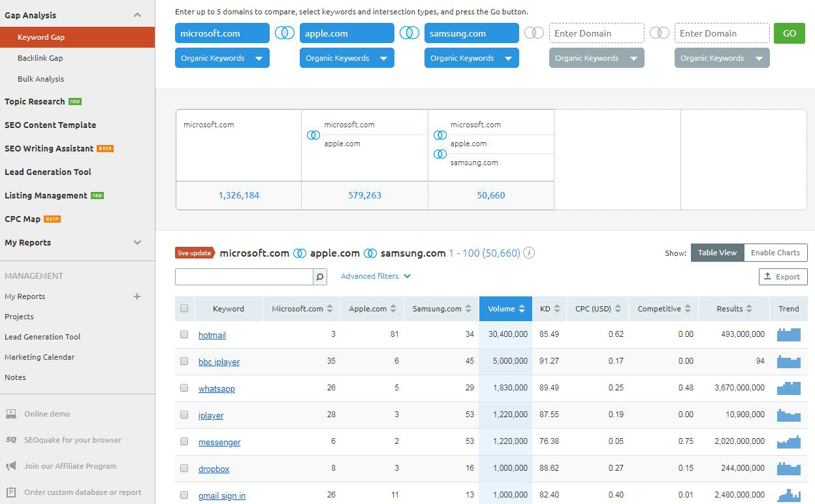815x504 pixels.
Task: Click the green GO button
Action: 790,33
